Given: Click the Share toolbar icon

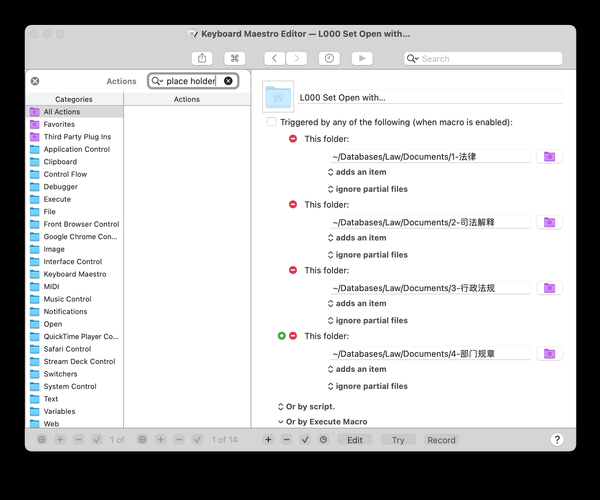Looking at the screenshot, I should (x=203, y=59).
